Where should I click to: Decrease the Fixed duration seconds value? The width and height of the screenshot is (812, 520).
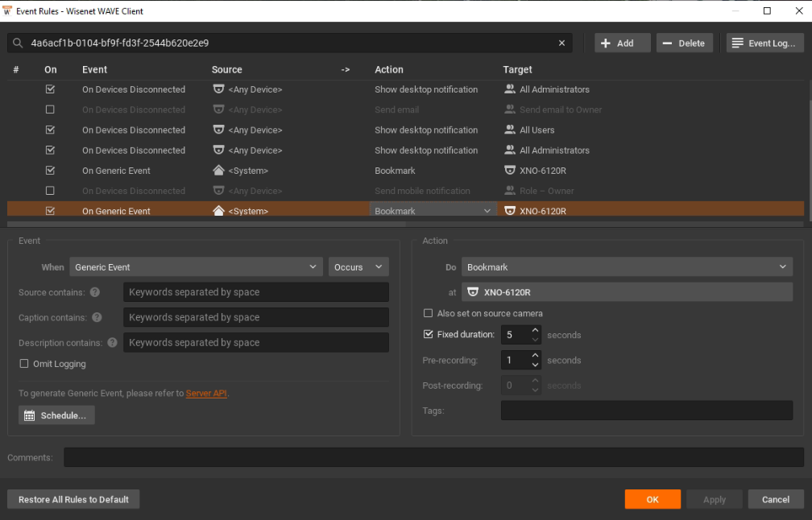point(536,340)
